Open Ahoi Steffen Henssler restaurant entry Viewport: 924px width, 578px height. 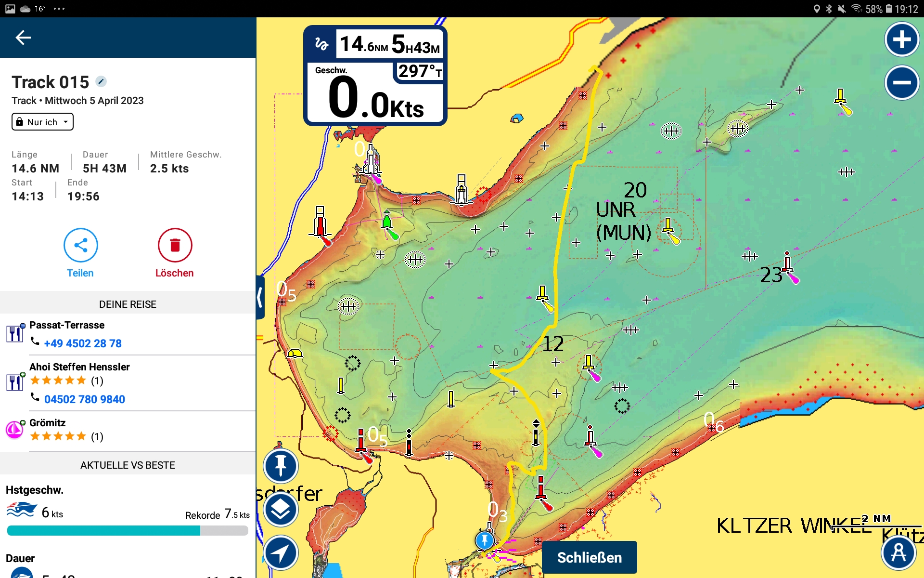point(79,367)
